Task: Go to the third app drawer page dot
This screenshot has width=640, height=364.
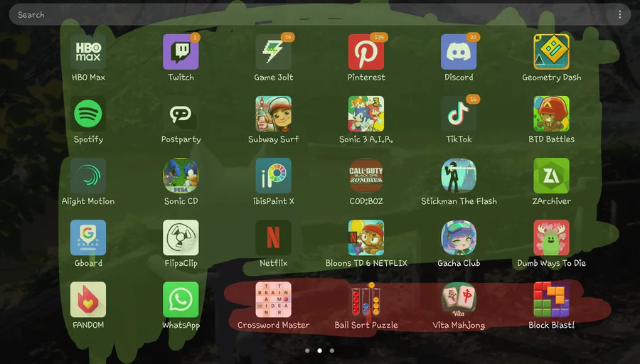Action: tap(332, 350)
